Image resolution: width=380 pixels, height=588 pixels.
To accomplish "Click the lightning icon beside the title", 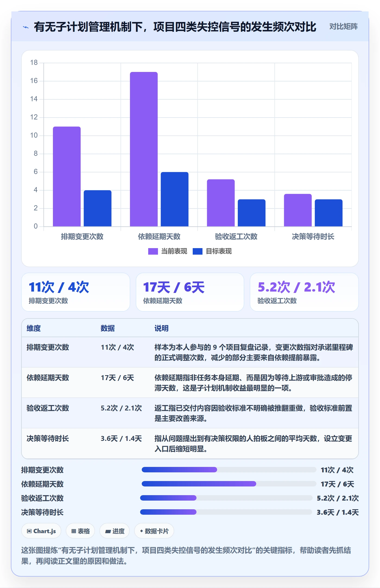I will pyautogui.click(x=26, y=27).
